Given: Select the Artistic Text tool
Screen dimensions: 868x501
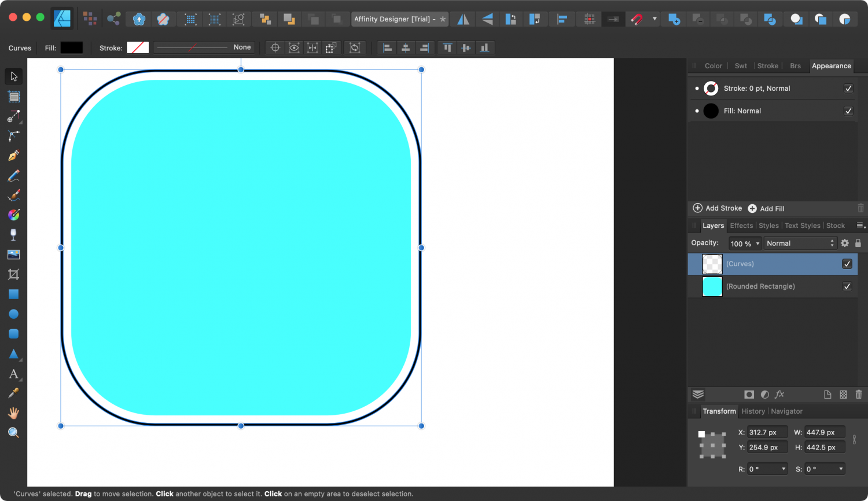Looking at the screenshot, I should coord(13,374).
